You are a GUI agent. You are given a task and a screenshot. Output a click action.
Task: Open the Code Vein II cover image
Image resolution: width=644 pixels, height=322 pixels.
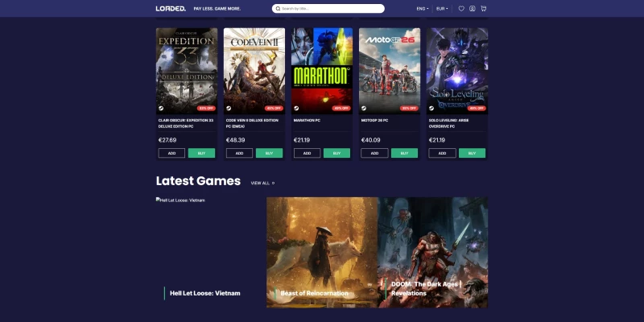(254, 71)
